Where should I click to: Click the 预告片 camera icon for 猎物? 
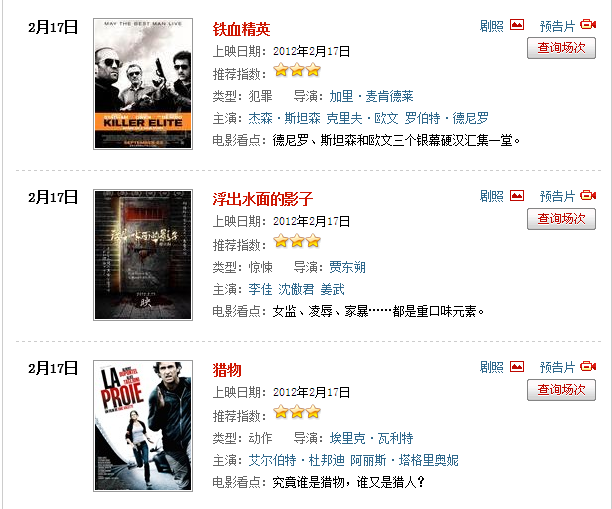(588, 367)
